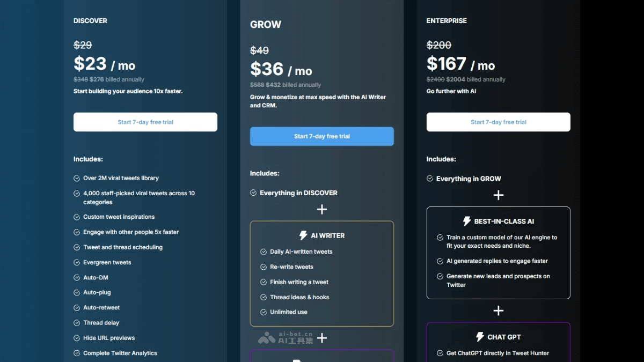The image size is (644, 362).
Task: Click the checkmark beside Thread ideas & hooks
Action: point(264,297)
